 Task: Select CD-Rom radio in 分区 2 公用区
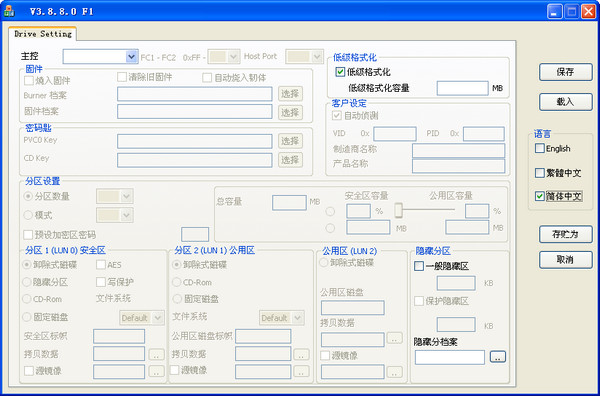(x=176, y=282)
